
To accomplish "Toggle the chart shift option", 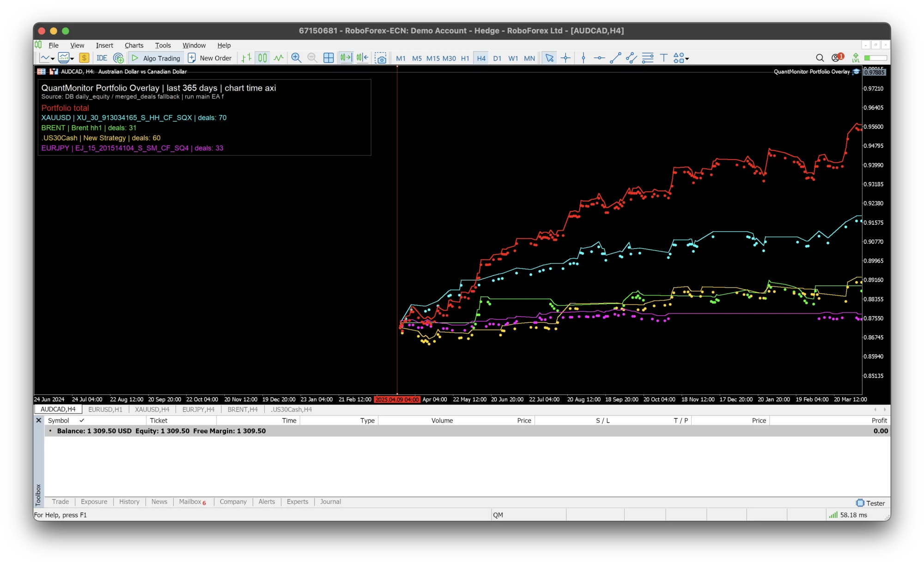I will (x=362, y=58).
